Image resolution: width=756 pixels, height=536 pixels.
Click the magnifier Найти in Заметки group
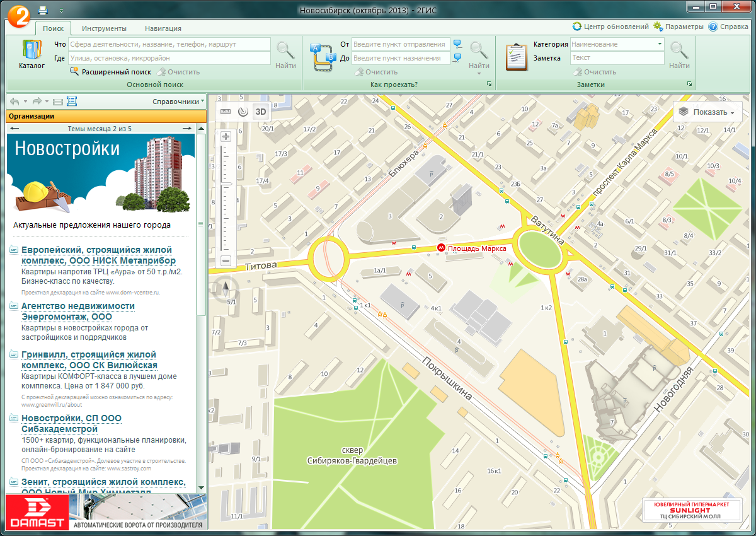tap(679, 54)
